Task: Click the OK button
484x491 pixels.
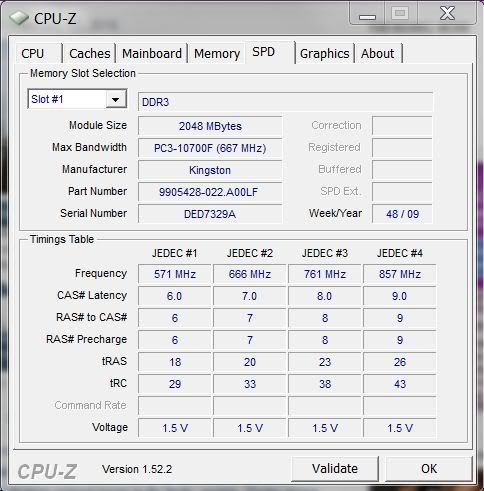Action: point(429,468)
